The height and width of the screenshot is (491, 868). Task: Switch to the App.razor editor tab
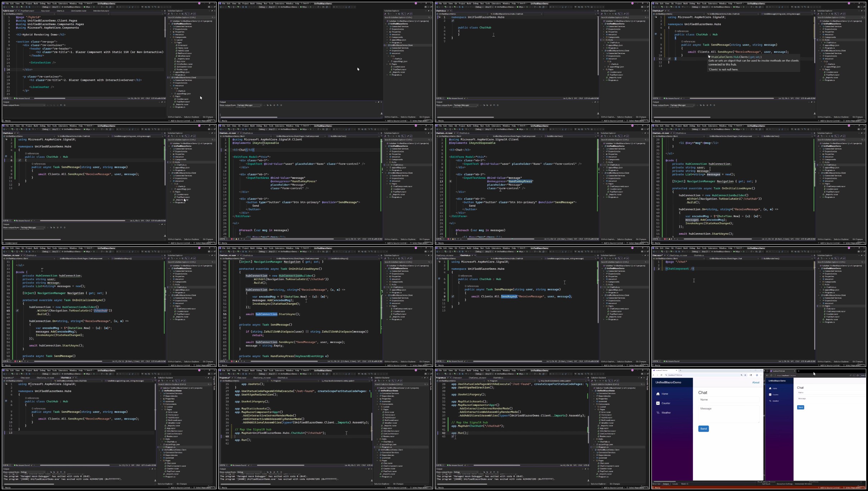coord(45,11)
